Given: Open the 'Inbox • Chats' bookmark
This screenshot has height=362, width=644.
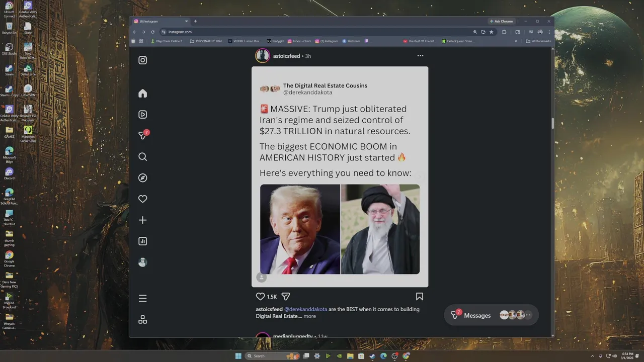Looking at the screenshot, I should point(299,41).
